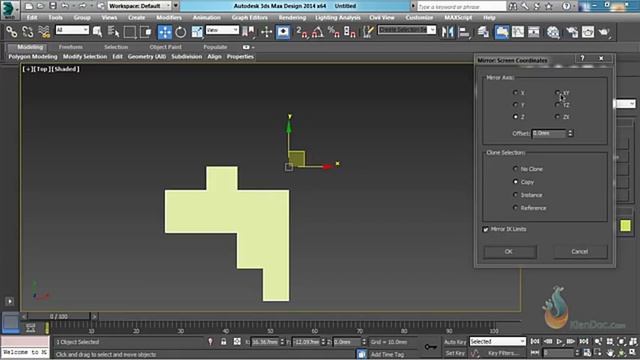Activate the Select and Move tool
This screenshot has width=640, height=360.
(164, 32)
